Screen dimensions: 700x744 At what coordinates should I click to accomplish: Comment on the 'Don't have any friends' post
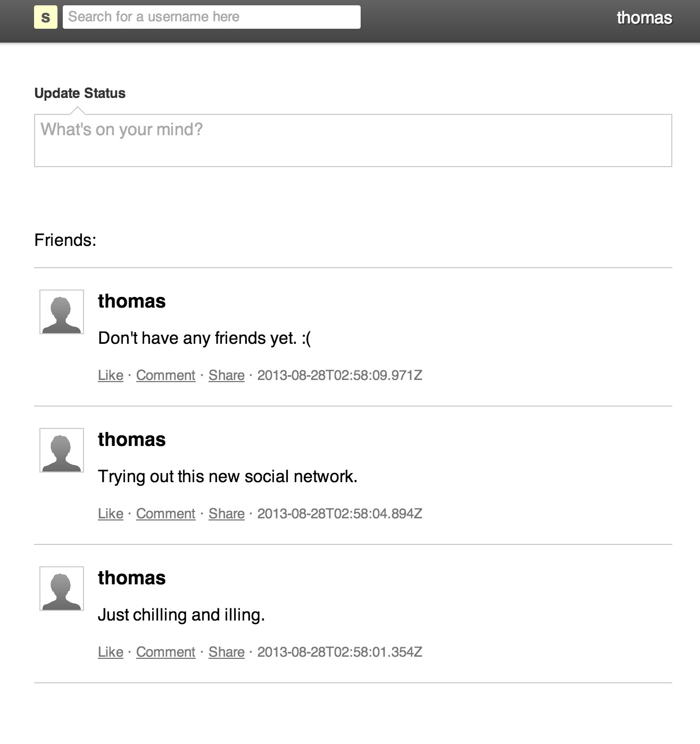click(x=166, y=375)
